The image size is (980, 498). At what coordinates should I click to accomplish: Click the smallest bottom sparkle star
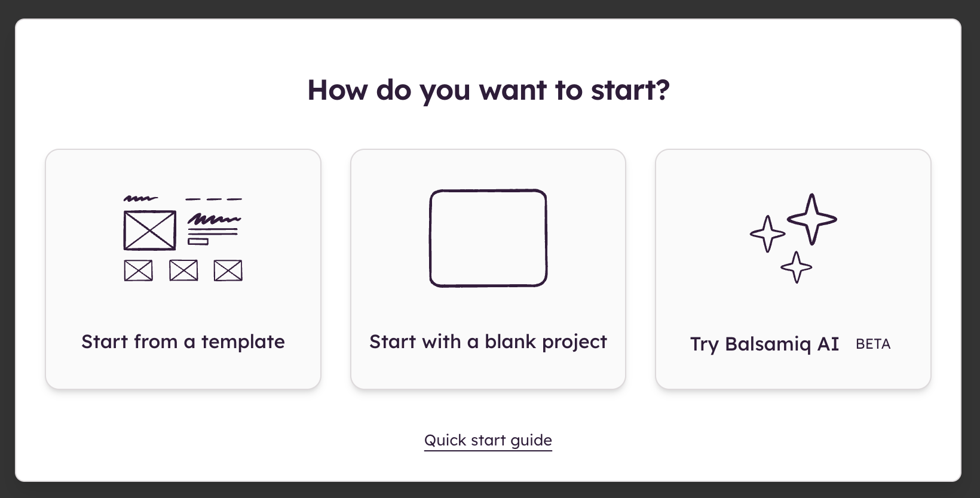click(796, 267)
